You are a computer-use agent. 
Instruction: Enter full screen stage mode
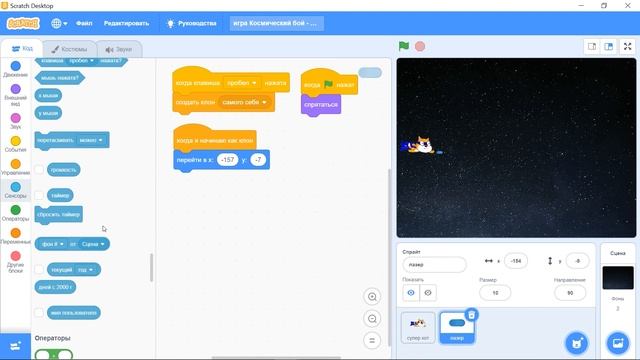coord(627,47)
